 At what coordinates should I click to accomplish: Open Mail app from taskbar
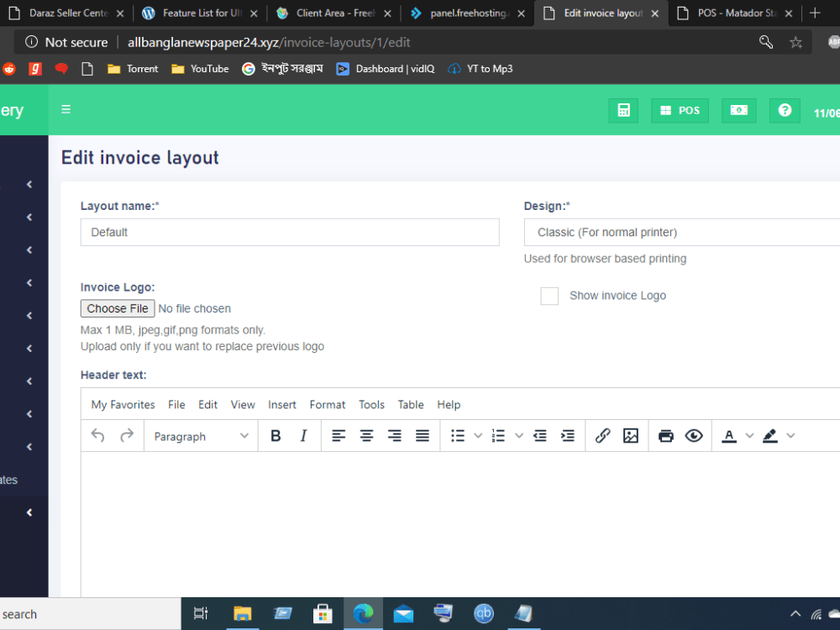tap(403, 613)
